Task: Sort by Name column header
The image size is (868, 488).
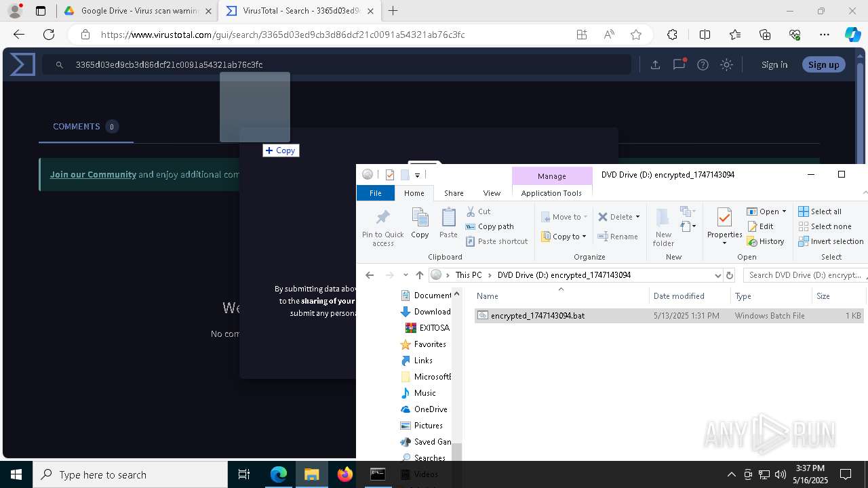Action: [x=560, y=296]
